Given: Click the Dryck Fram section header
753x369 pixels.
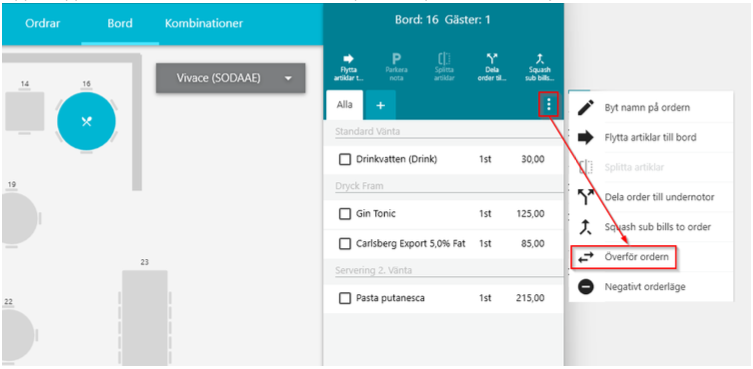Looking at the screenshot, I should pyautogui.click(x=359, y=185).
